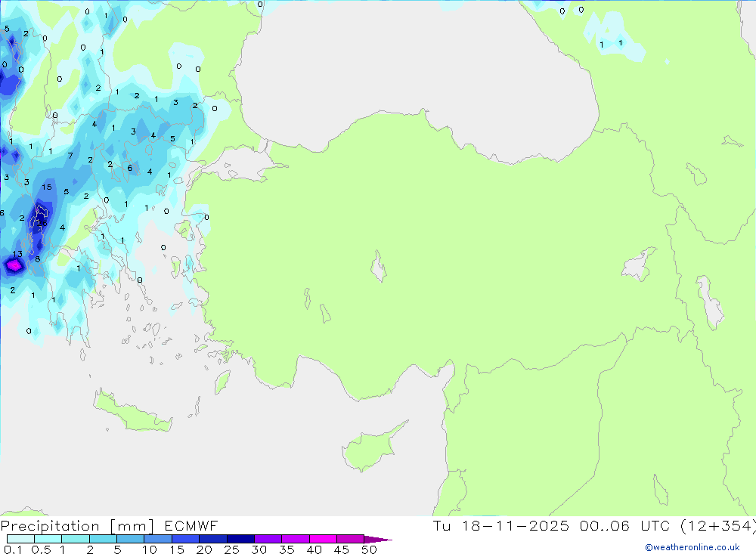Click the 15–20 mm blue legend swatch
This screenshot has height=554, width=756.
pos(185,539)
